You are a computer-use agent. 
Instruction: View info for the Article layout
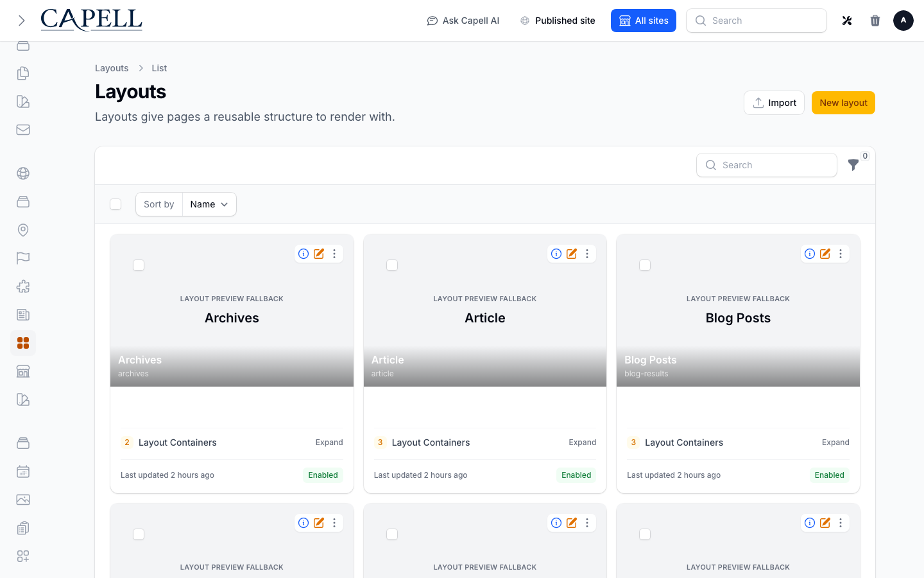[x=556, y=254]
